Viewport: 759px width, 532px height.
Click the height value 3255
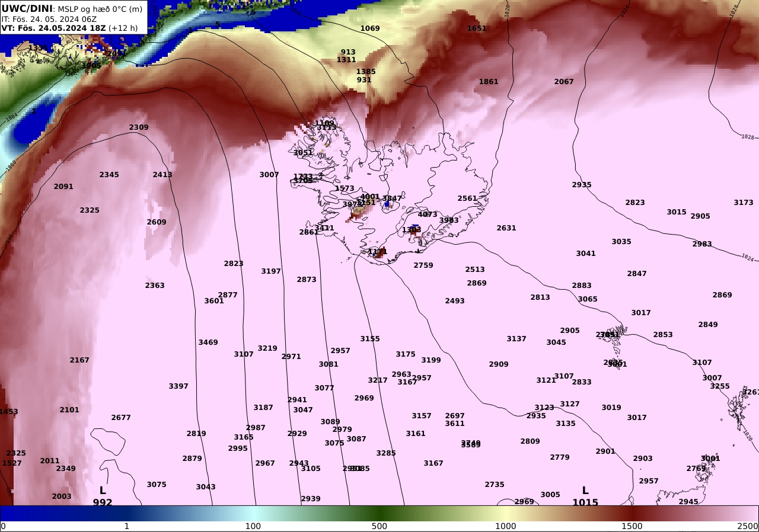coord(720,386)
